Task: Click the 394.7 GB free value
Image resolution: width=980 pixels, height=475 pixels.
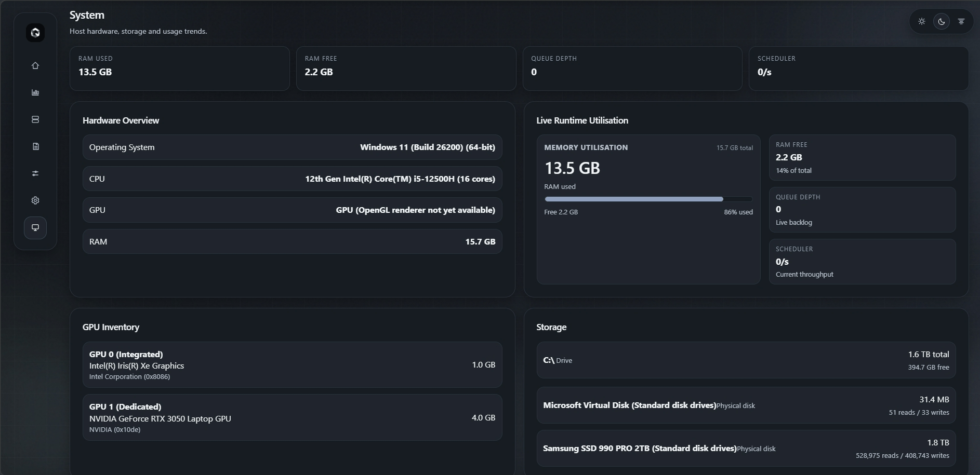Action: pos(929,368)
